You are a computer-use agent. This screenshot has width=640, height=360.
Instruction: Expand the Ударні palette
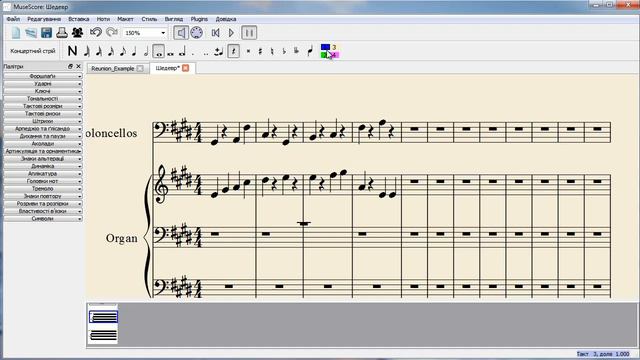(x=43, y=84)
